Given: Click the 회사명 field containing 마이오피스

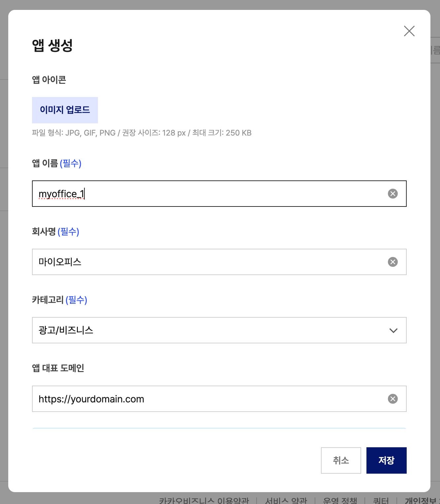Looking at the screenshot, I should [x=211, y=262].
